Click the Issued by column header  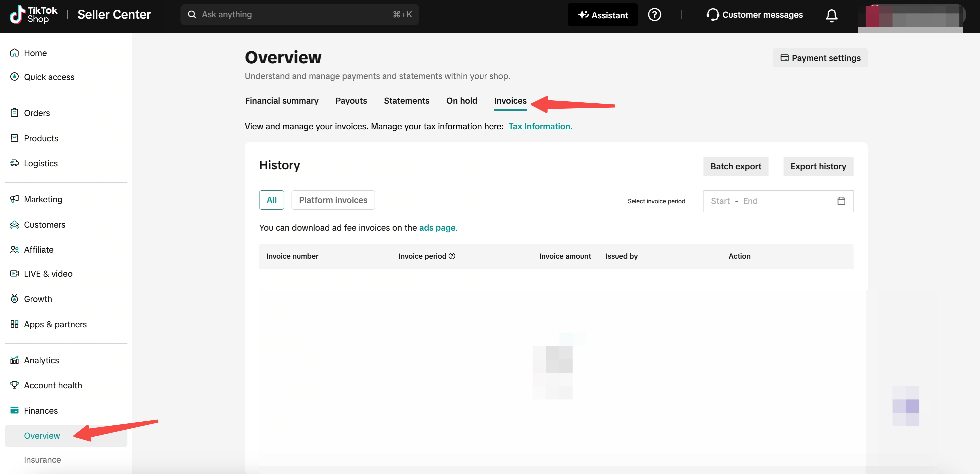click(x=621, y=256)
